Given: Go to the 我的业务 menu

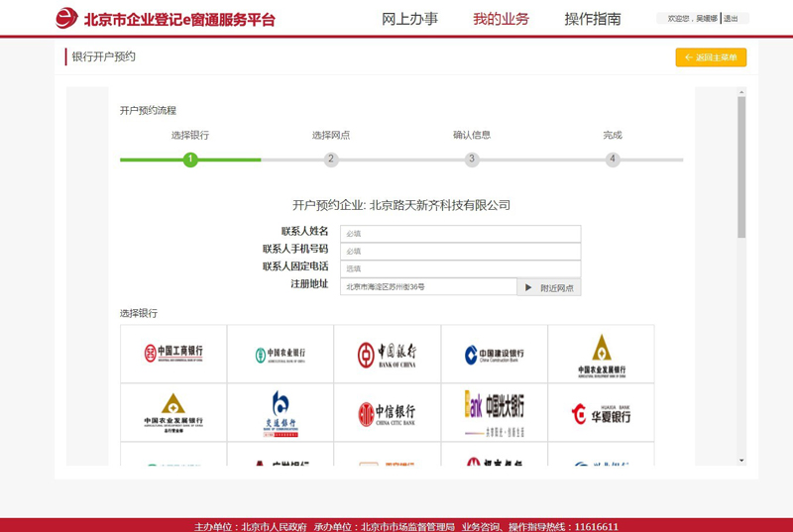Looking at the screenshot, I should (x=501, y=19).
